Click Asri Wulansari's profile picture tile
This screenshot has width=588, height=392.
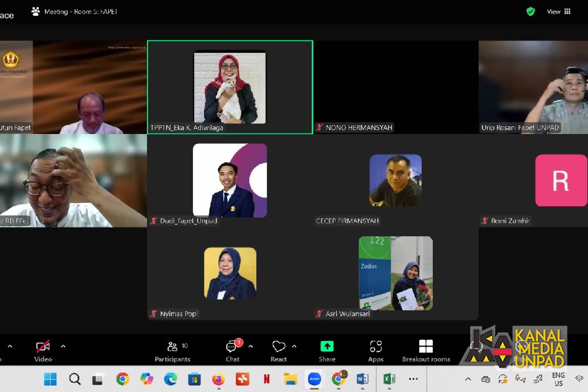tap(395, 273)
